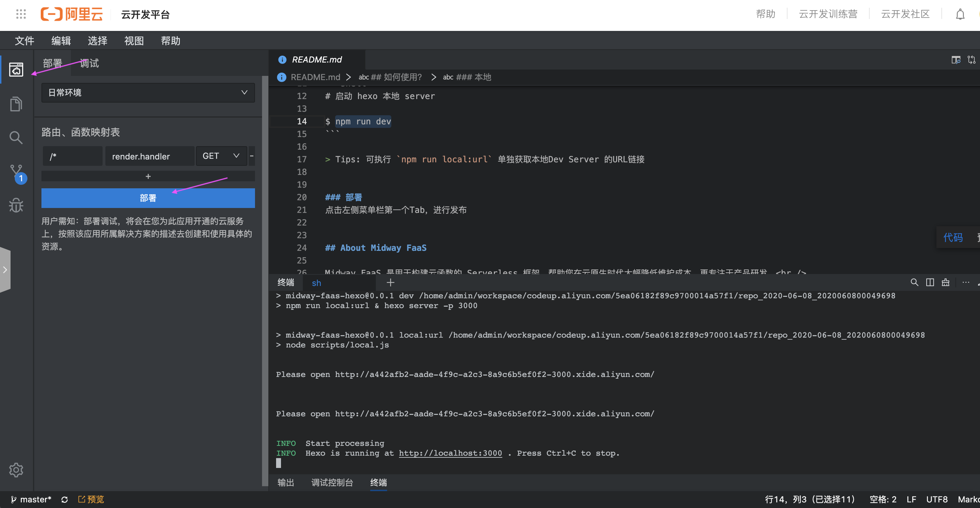Click the 代码 floating button
This screenshot has width=980, height=508.
point(953,237)
